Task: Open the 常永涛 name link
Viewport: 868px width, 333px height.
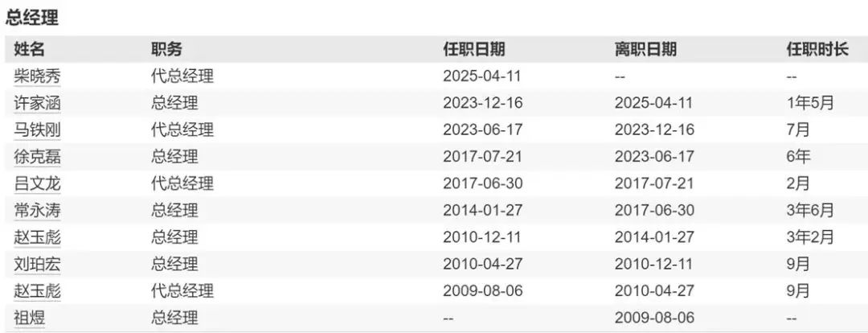Action: [37, 211]
